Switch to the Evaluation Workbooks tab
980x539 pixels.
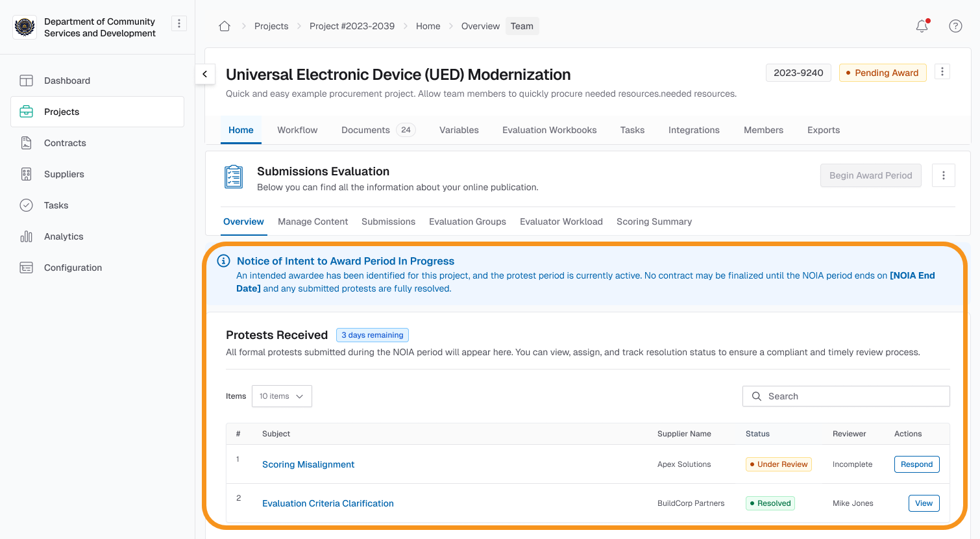pyautogui.click(x=549, y=130)
